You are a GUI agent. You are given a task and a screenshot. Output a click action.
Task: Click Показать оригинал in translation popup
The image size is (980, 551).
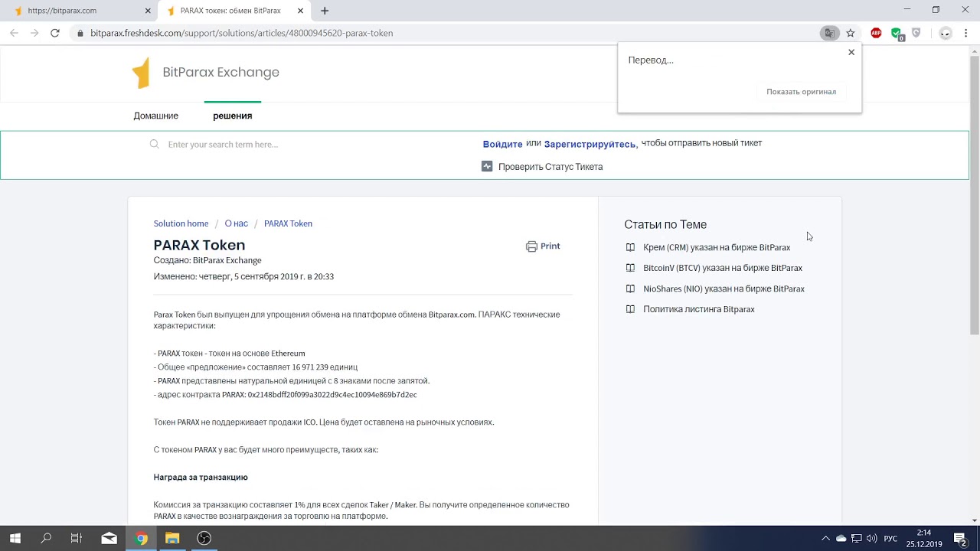(x=801, y=92)
